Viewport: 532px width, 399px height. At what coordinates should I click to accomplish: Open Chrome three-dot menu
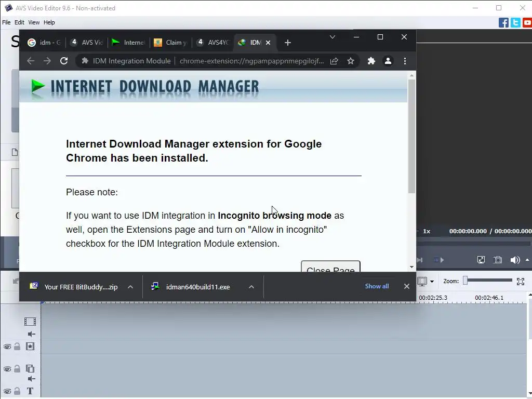pos(405,61)
